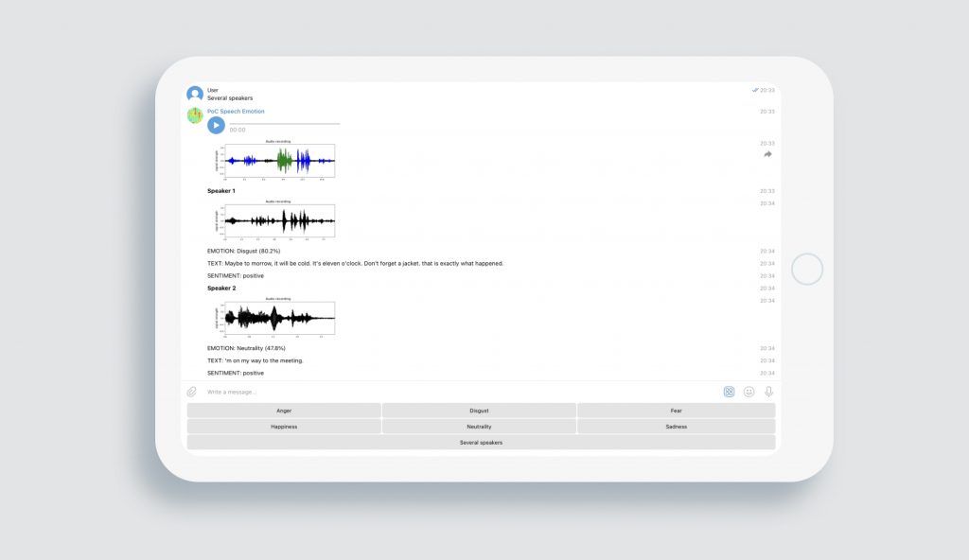Open the Speaker 1 waveform image
This screenshot has width=969, height=560.
(x=280, y=219)
